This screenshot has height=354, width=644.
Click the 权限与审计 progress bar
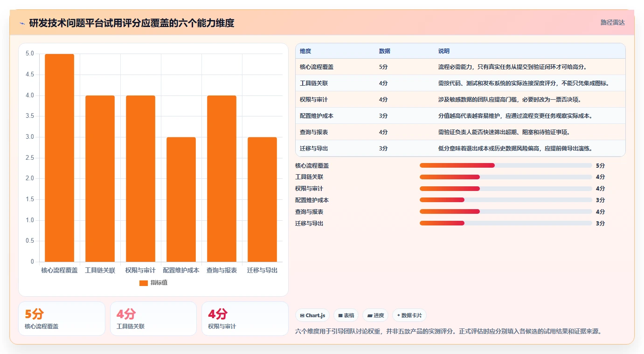point(506,189)
